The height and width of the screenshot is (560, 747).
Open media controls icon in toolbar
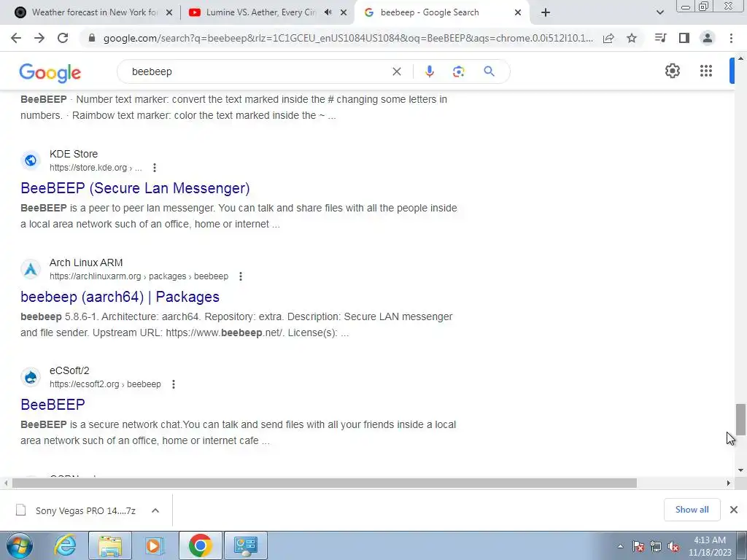(x=661, y=38)
